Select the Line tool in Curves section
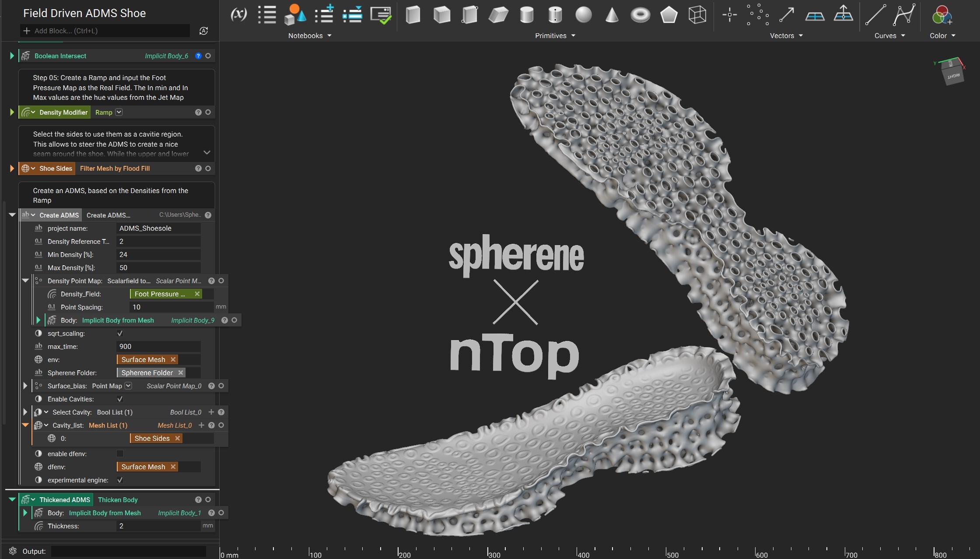This screenshot has height=559, width=980. pos(875,14)
